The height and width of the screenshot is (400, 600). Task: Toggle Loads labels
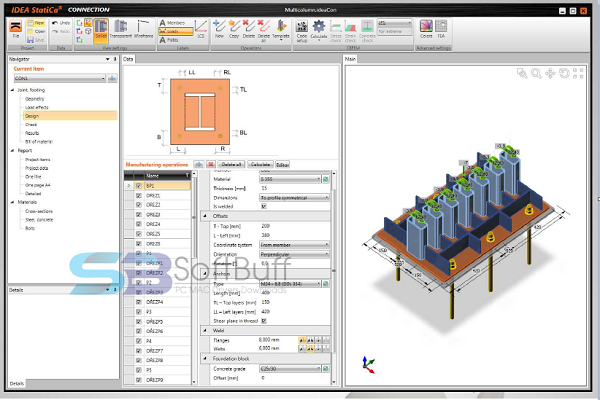176,31
